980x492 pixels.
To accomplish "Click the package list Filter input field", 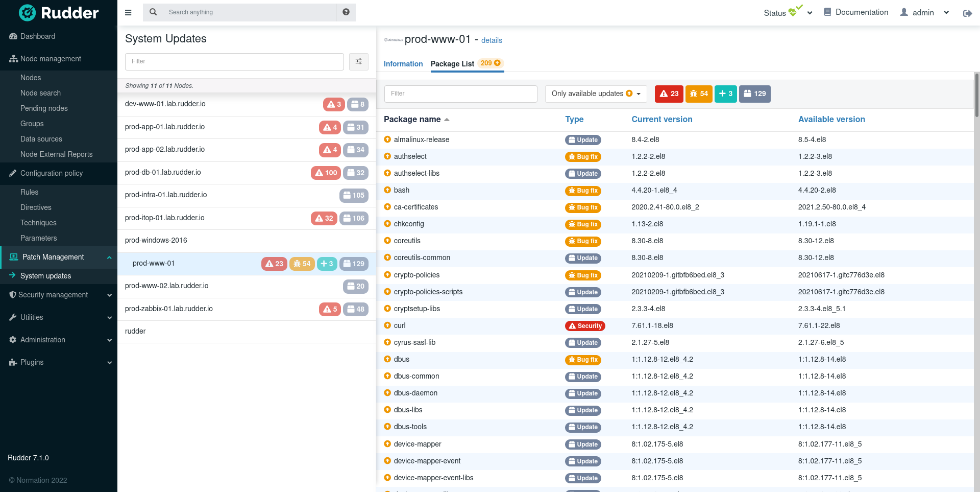I will coord(460,94).
